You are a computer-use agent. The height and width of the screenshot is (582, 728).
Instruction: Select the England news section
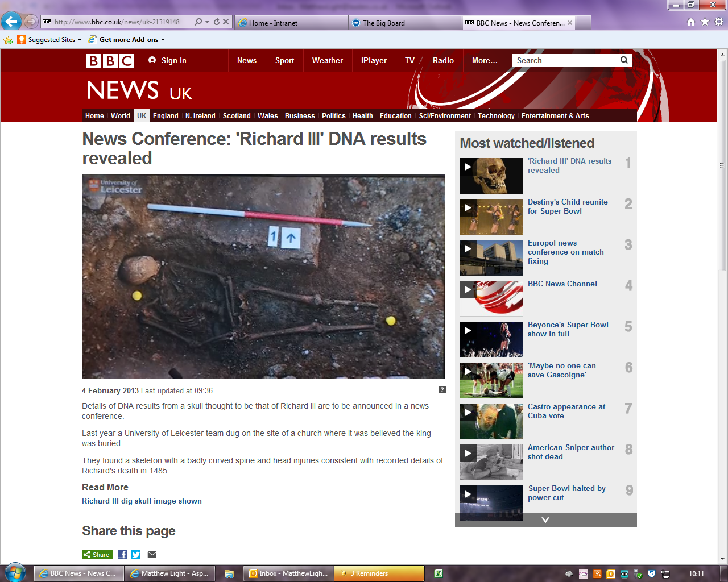click(166, 116)
